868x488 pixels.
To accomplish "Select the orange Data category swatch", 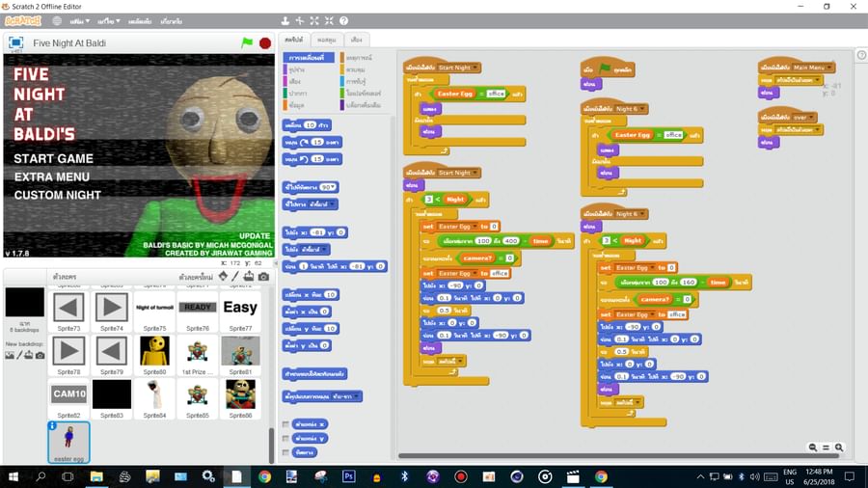I will (285, 104).
